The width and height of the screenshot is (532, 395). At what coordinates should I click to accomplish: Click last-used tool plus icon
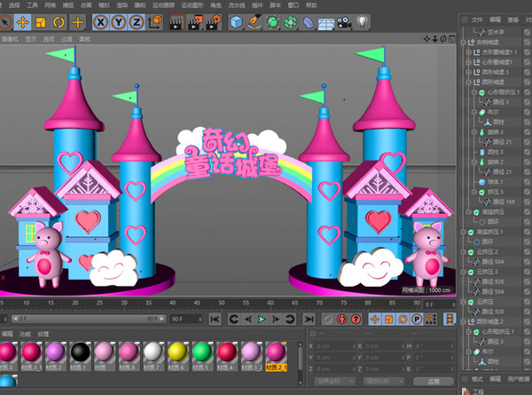tap(77, 22)
